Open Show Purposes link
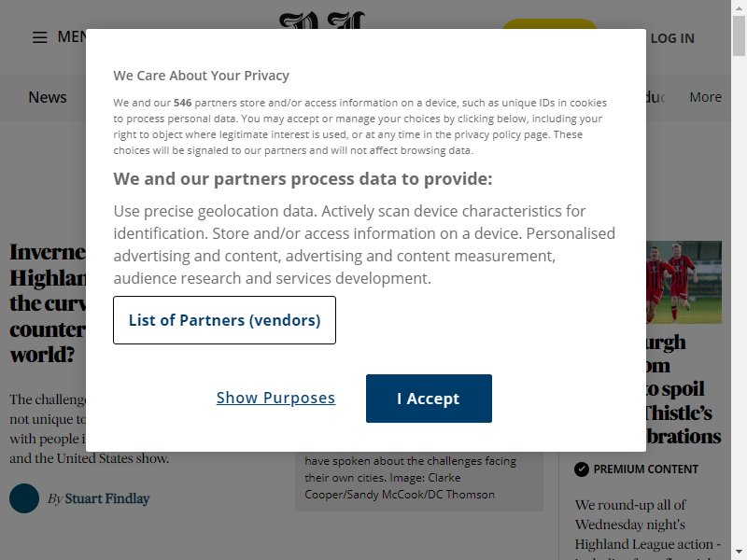Screen dimensions: 747x560 275,398
